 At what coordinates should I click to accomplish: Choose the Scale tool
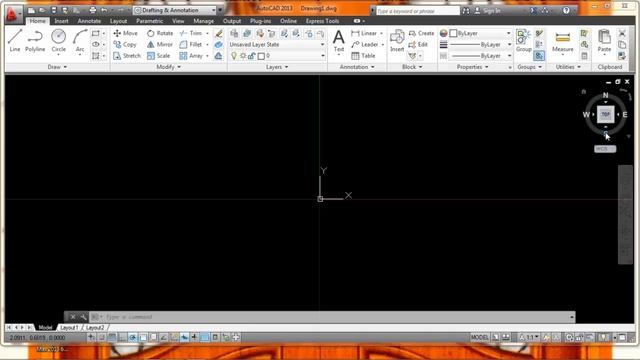pos(158,56)
